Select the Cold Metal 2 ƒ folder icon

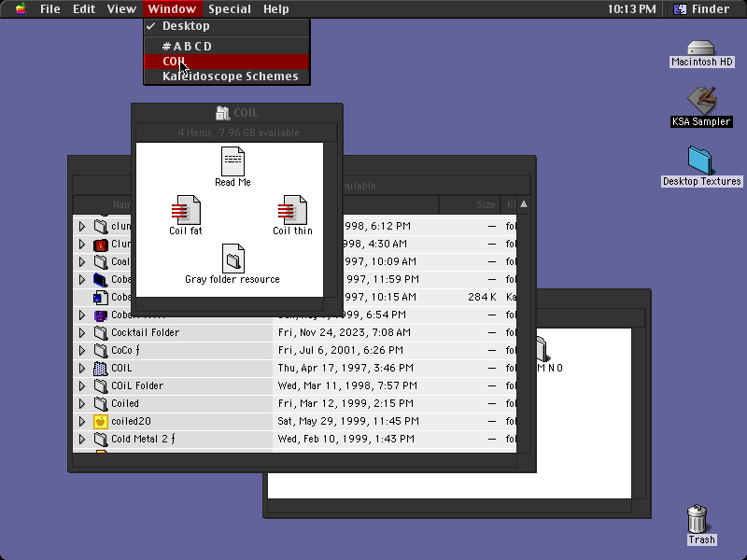click(101, 439)
